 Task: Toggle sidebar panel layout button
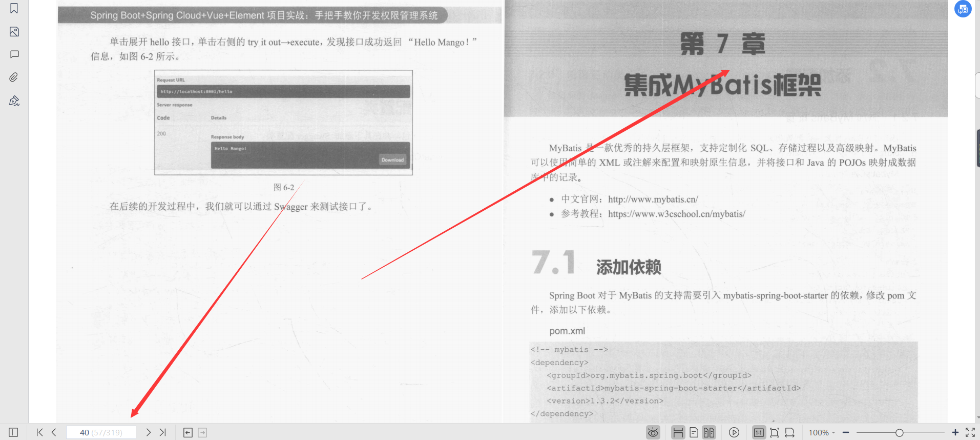point(13,432)
